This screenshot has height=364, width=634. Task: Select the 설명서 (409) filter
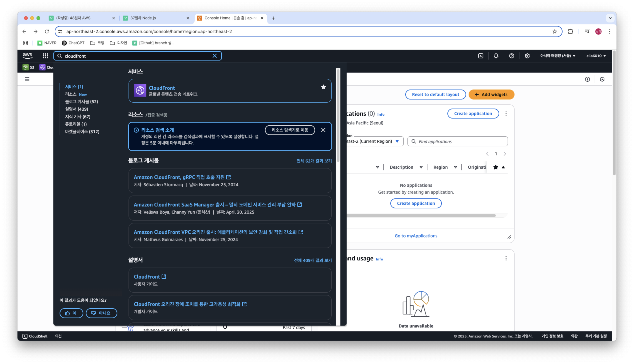[76, 109]
